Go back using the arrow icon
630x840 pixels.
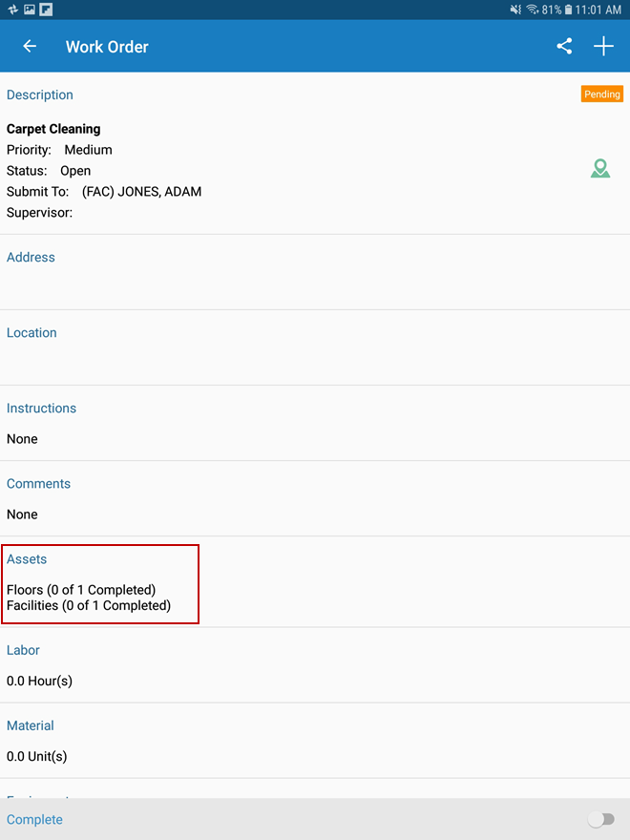[30, 46]
